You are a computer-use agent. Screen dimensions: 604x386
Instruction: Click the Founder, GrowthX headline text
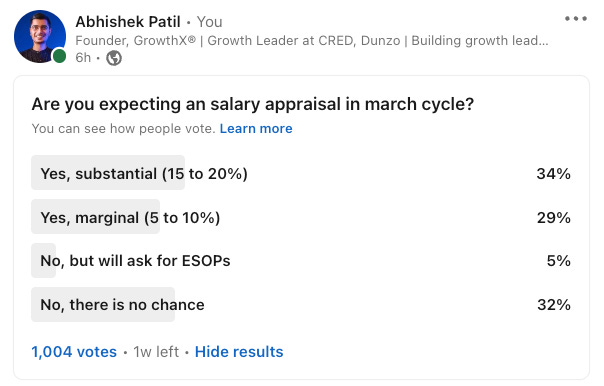[312, 40]
